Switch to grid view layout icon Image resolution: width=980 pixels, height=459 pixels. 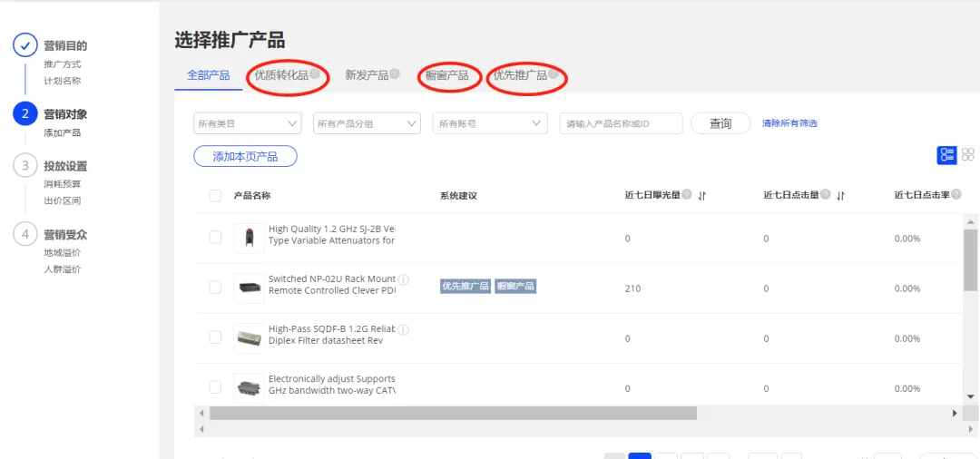click(x=968, y=155)
